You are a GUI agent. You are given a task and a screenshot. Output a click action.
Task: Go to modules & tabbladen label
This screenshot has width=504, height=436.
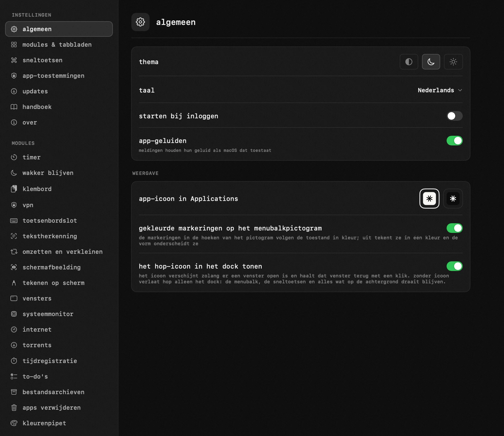tap(57, 45)
